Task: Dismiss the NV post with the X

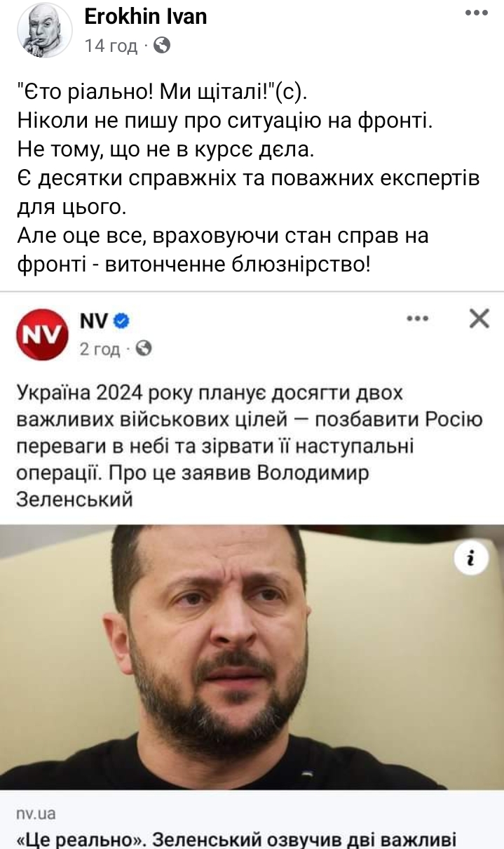Action: tap(479, 319)
